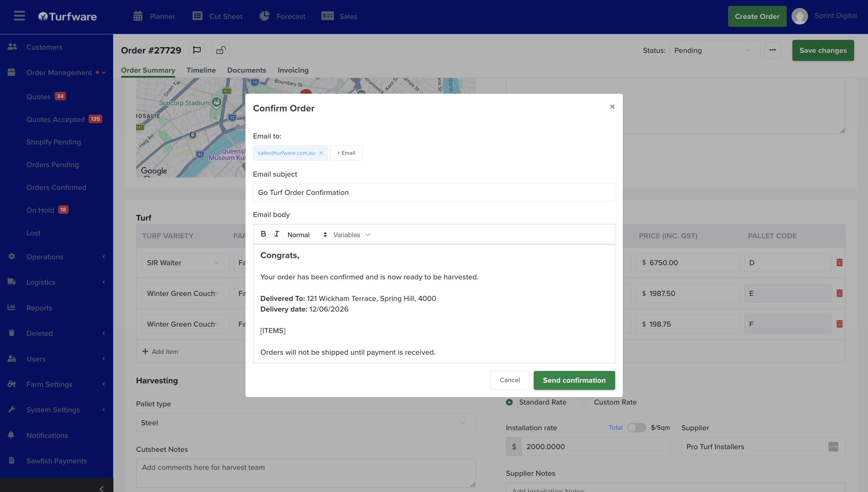Click the pallet code D field
The image size is (868, 492).
tap(788, 263)
